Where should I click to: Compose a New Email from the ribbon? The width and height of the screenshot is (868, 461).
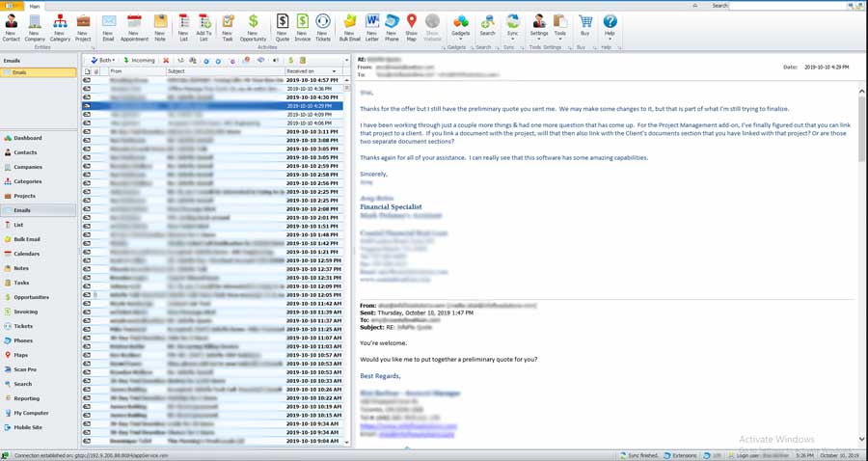click(108, 28)
